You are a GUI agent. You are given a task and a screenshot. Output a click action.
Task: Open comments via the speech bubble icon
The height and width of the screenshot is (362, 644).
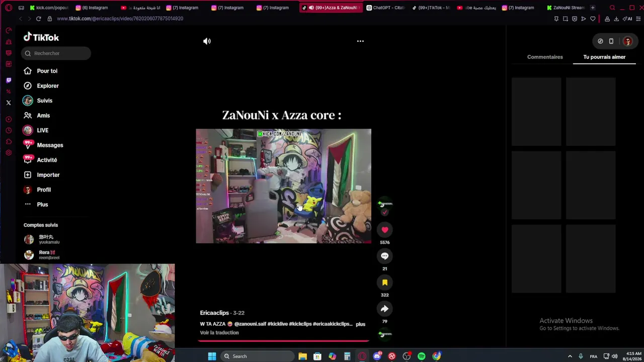[385, 256]
